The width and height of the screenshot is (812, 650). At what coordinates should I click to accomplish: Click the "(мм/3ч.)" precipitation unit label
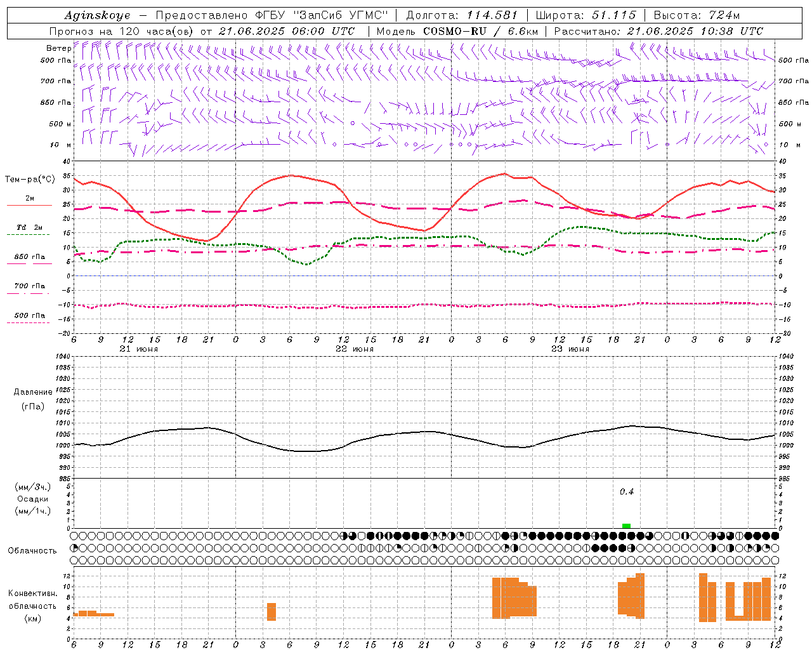click(x=33, y=487)
